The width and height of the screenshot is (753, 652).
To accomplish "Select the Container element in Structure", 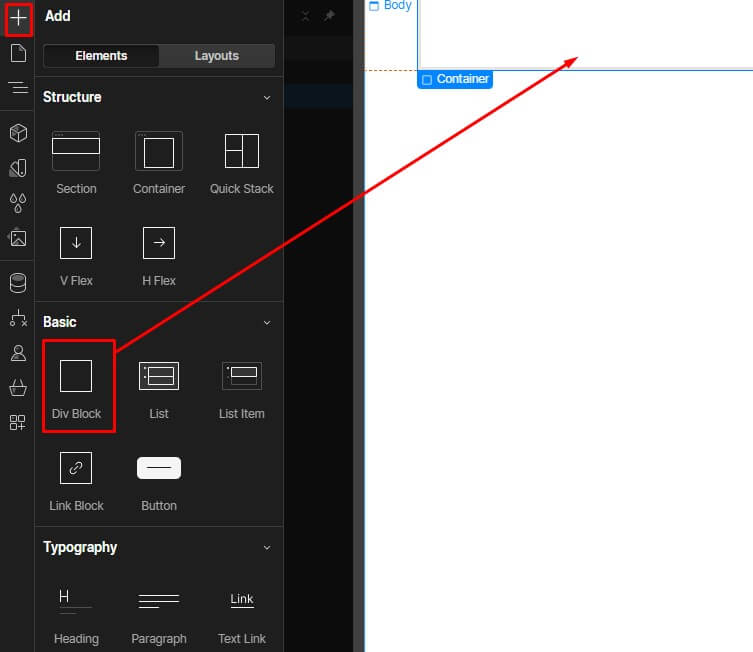I will 159,163.
